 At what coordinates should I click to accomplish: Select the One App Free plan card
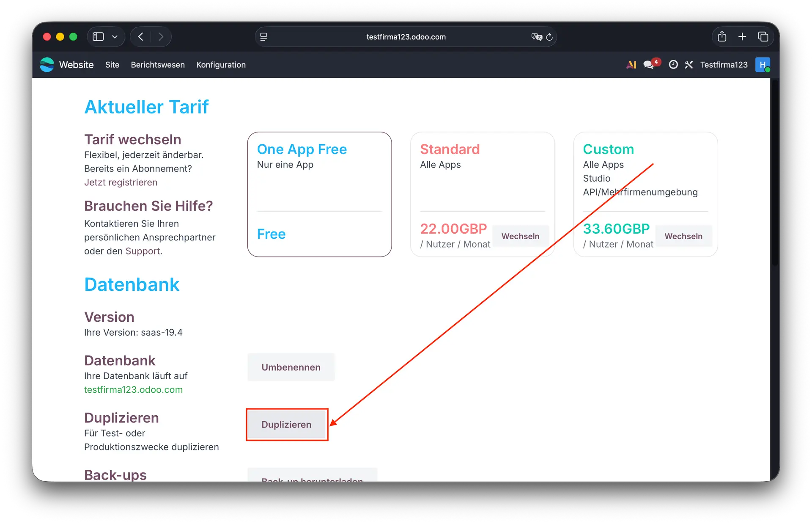pos(319,194)
